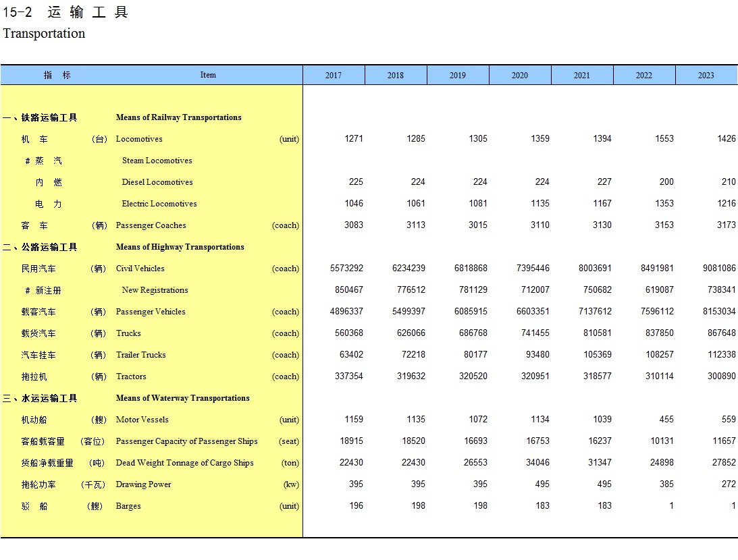Click the 'Passenger Coaches' row label
This screenshot has width=738, height=560.
151,226
